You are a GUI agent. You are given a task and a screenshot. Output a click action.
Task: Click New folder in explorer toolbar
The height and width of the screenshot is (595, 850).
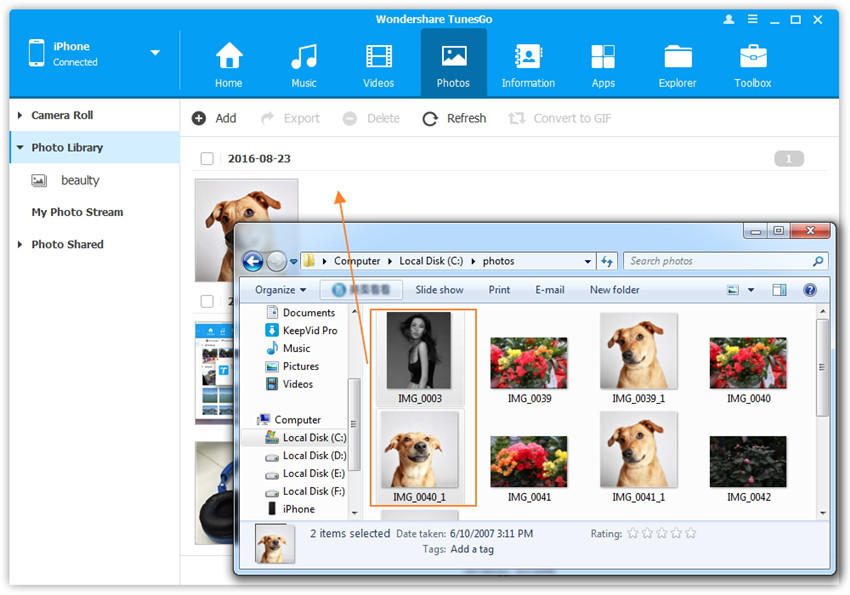(x=614, y=290)
